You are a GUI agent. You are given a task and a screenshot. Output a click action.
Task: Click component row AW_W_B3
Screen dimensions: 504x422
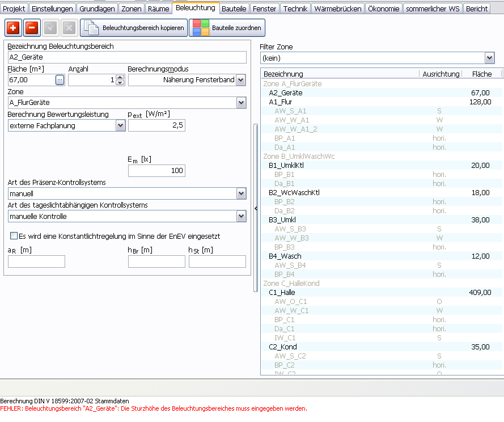pos(382,238)
